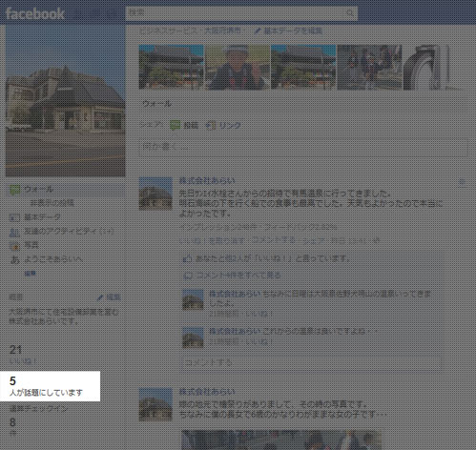Viewport: 476px width, 450px height.
Task: Click the small 編集 link under sidebar tabs
Action: (x=31, y=274)
